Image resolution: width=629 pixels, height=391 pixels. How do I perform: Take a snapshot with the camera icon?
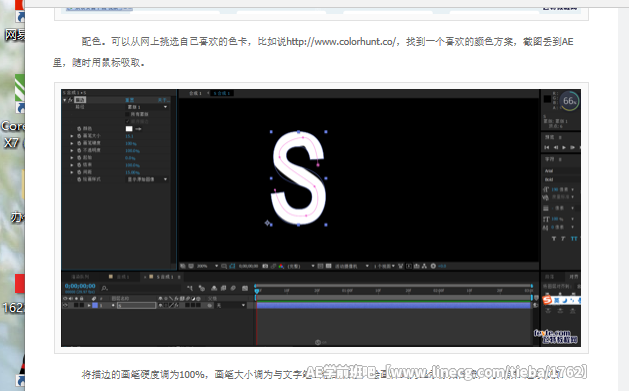265,266
